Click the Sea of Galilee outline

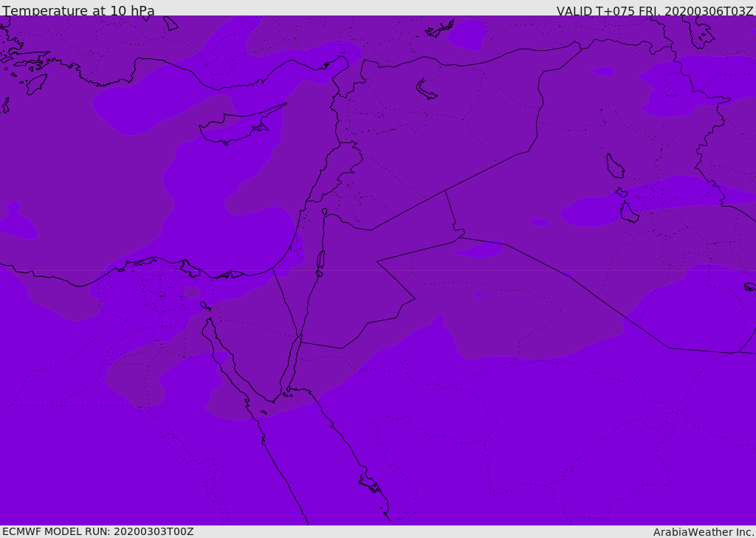(325, 212)
